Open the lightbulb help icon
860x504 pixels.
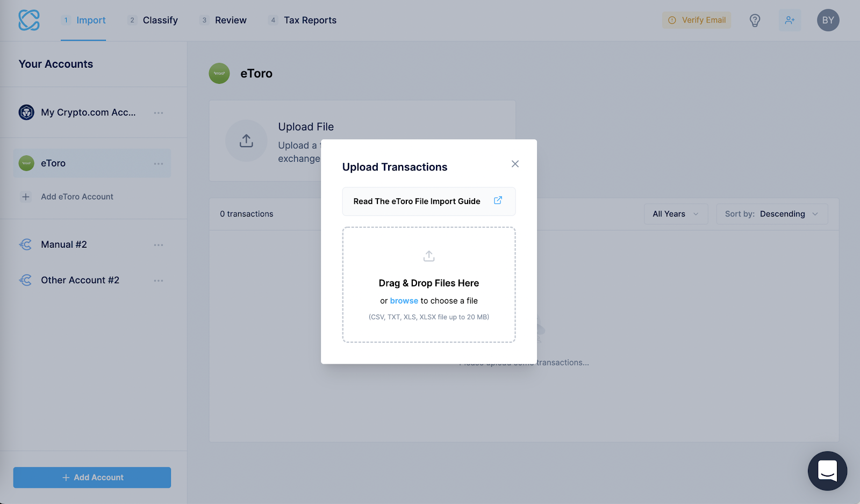tap(755, 20)
